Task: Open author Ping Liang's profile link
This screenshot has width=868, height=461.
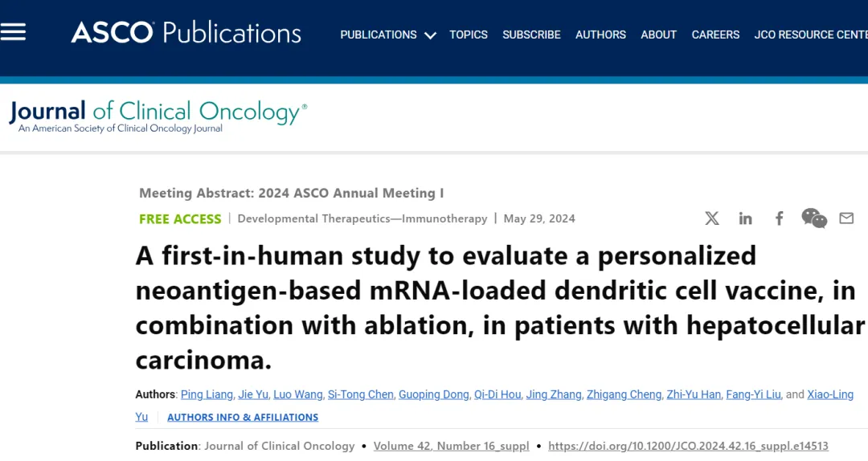Action: [x=207, y=394]
